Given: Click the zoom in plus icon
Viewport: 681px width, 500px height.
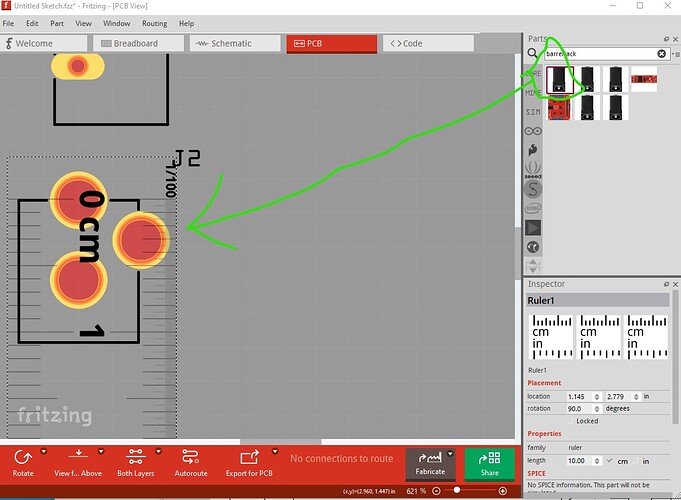Looking at the screenshot, I should pos(502,491).
